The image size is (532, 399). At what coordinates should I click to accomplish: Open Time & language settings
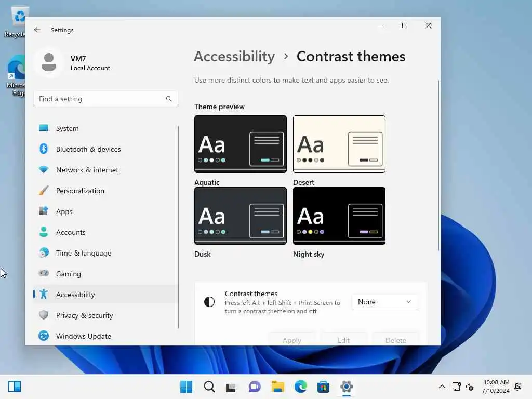coord(106,253)
